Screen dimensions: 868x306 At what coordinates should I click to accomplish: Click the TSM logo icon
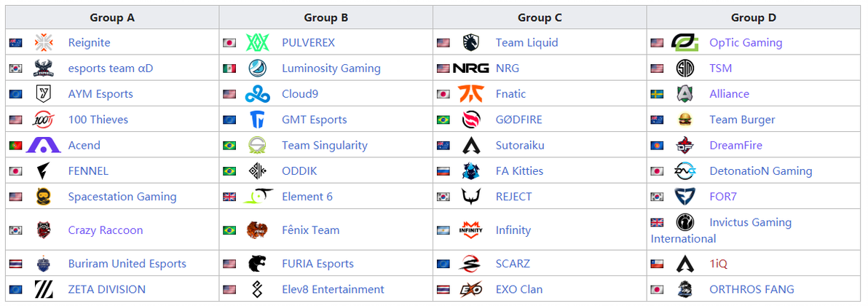tap(684, 68)
